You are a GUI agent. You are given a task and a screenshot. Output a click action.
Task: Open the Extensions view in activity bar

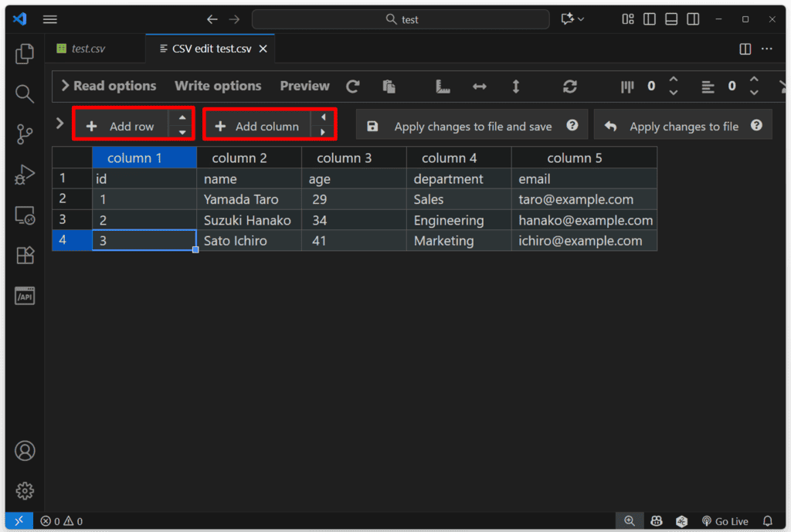click(25, 256)
